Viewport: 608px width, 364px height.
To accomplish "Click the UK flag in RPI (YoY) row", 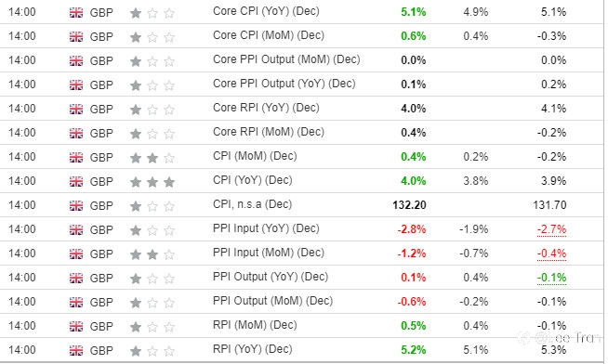I will 76,350.
